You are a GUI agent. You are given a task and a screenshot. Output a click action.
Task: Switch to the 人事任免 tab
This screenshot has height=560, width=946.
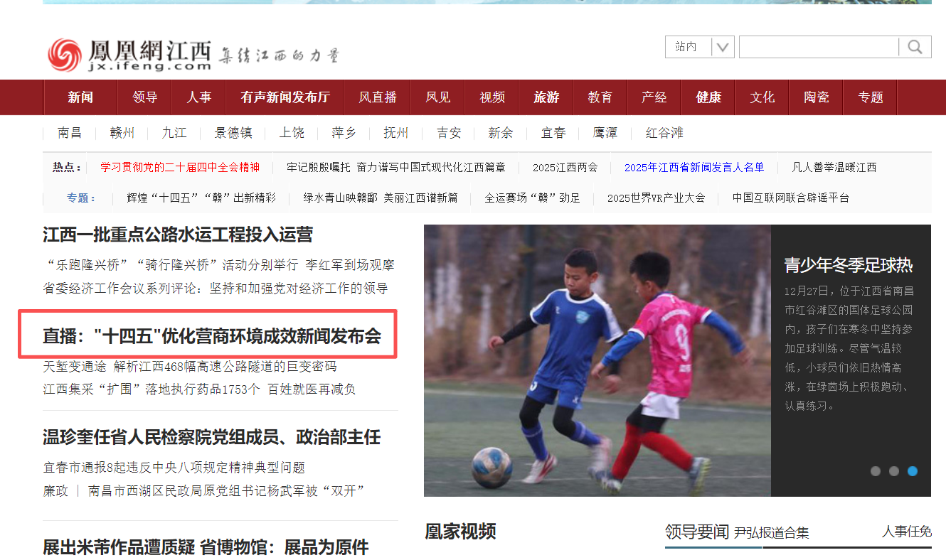[x=907, y=532]
